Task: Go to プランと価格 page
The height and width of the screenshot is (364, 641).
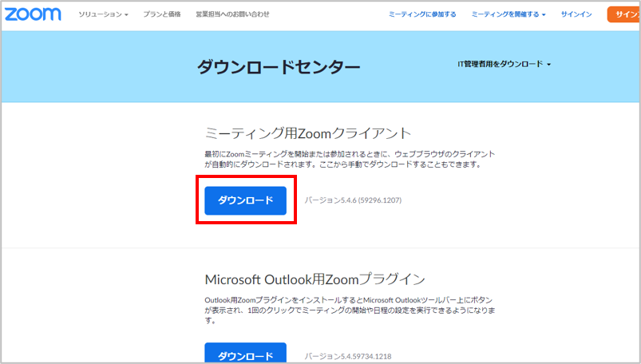Action: (162, 14)
